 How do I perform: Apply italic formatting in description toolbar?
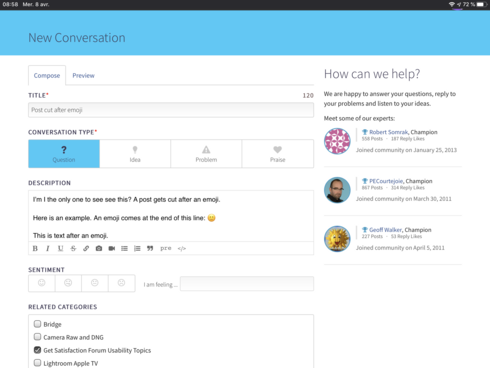coord(48,248)
